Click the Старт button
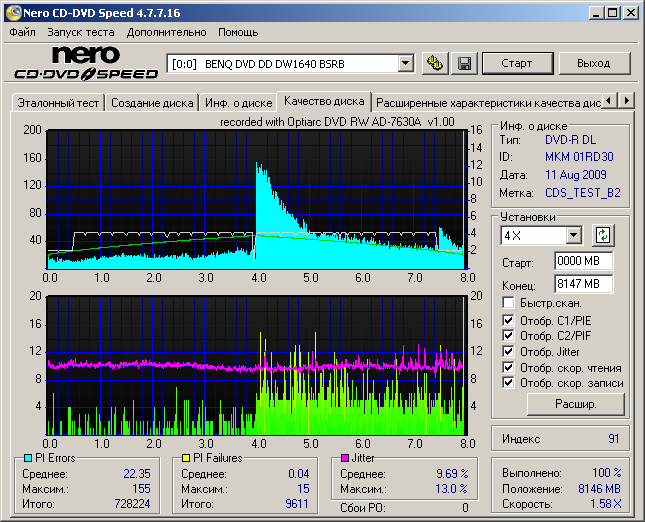Image resolution: width=645 pixels, height=522 pixels. pos(517,63)
